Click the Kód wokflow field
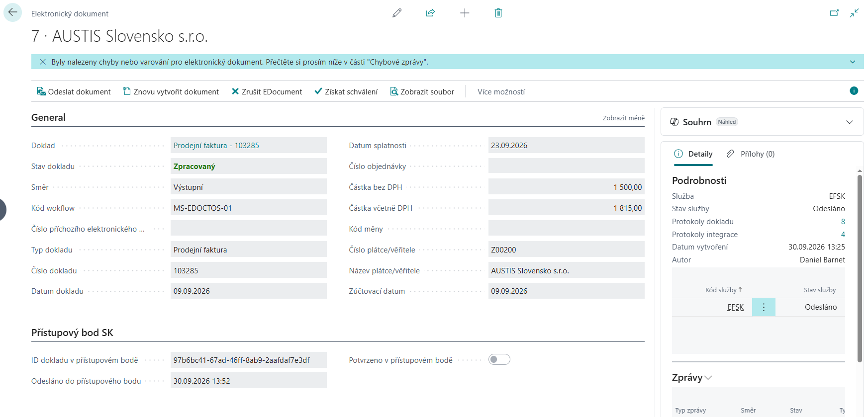Image resolution: width=868 pixels, height=417 pixels. [249, 208]
